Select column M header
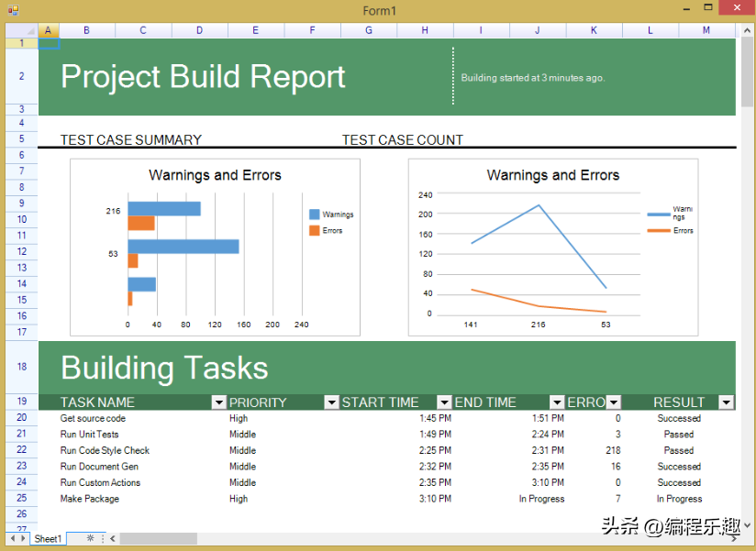Image resolution: width=756 pixels, height=551 pixels. [x=706, y=30]
